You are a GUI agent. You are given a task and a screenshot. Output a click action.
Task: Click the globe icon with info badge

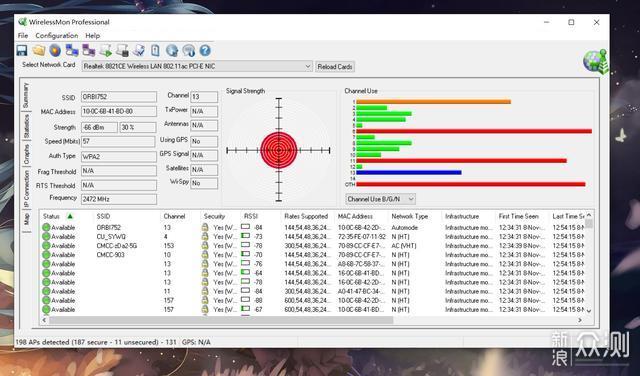pos(189,51)
